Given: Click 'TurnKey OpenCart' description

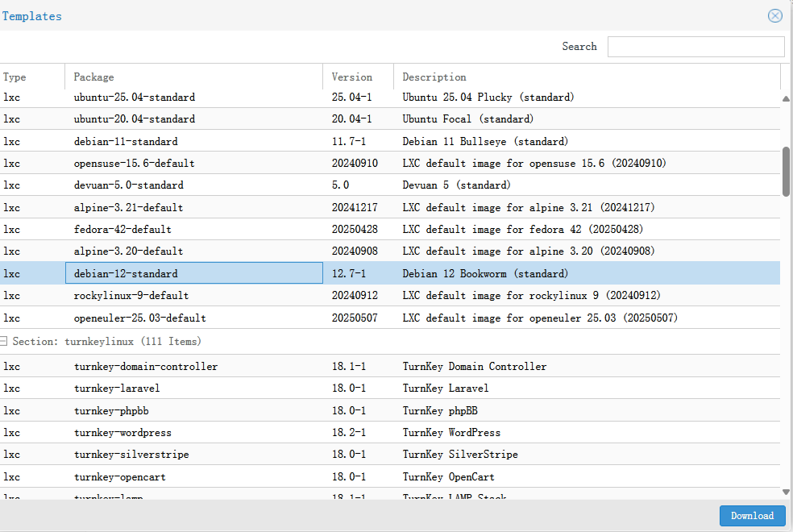Looking at the screenshot, I should tap(448, 477).
